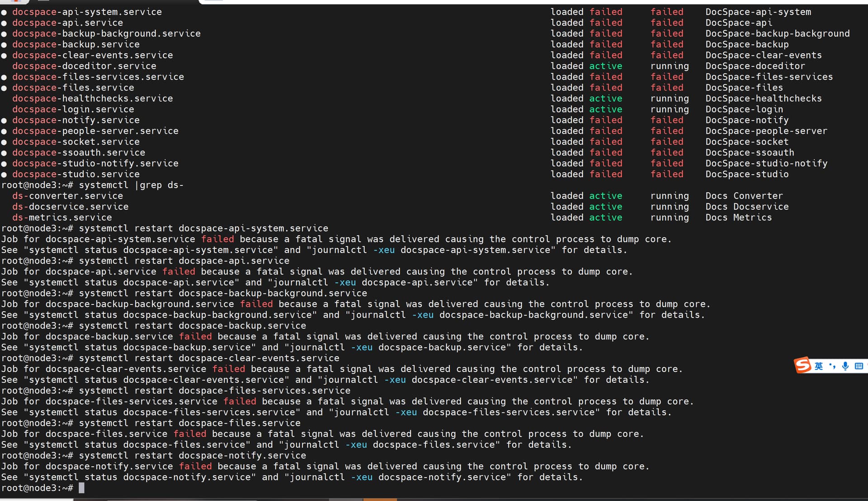The image size is (868, 501).
Task: Click 'journalctl -xeu docspace-backup.service' text
Action: tap(397, 348)
